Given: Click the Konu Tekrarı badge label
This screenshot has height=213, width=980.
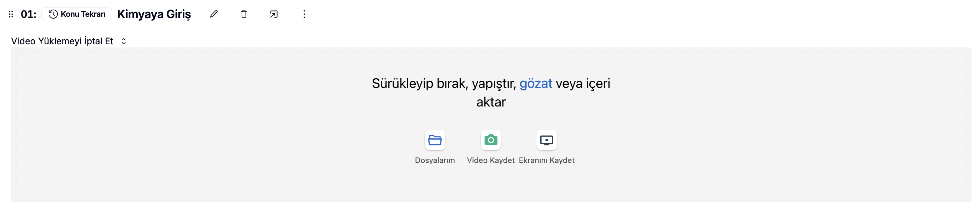Looking at the screenshot, I should pyautogui.click(x=83, y=14).
